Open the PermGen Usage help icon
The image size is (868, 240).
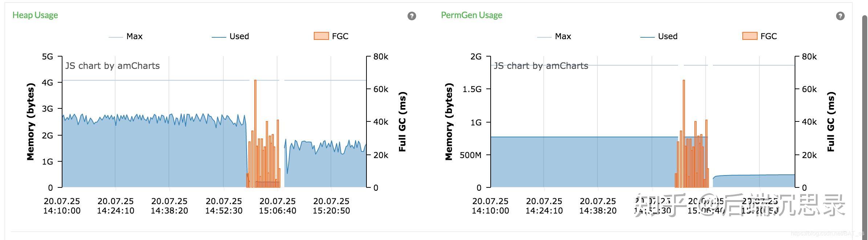840,16
